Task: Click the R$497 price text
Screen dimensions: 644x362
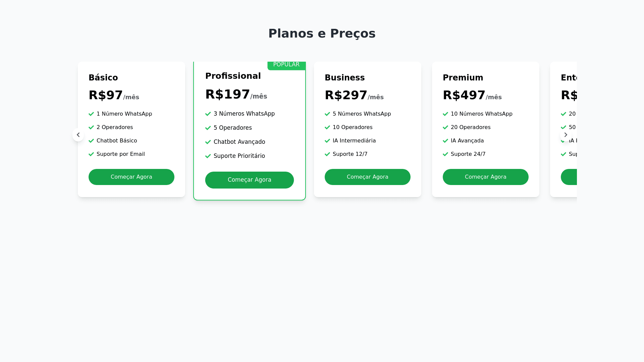Action: tap(464, 95)
